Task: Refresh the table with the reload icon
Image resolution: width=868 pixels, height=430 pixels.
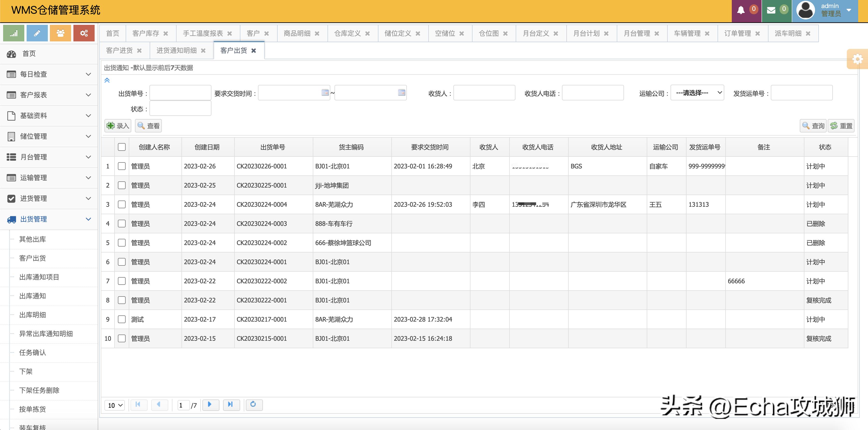Action: tap(254, 405)
